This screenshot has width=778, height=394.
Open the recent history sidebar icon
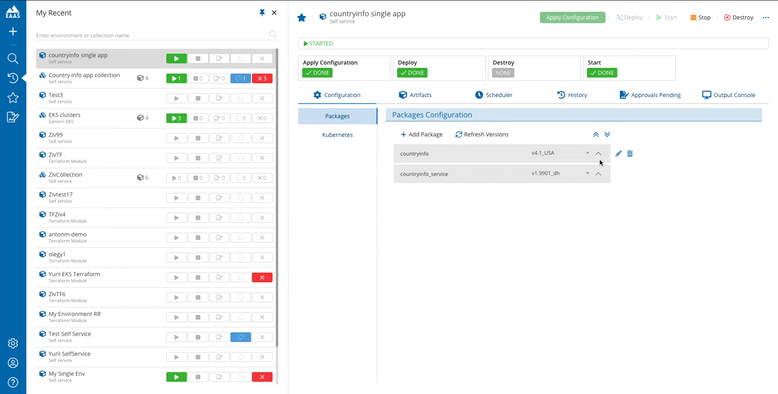tap(13, 78)
